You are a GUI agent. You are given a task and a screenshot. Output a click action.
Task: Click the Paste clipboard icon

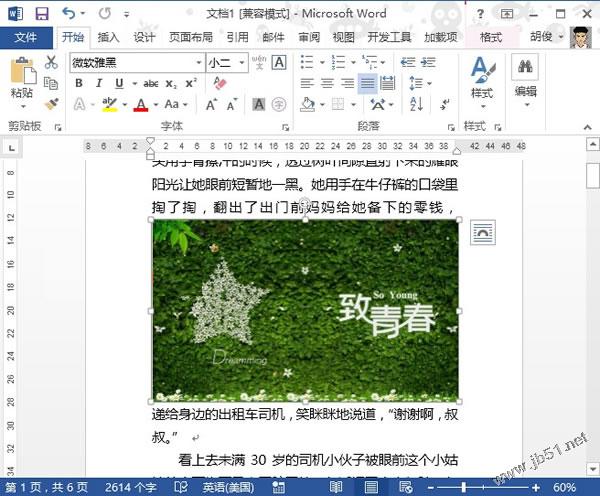point(23,70)
